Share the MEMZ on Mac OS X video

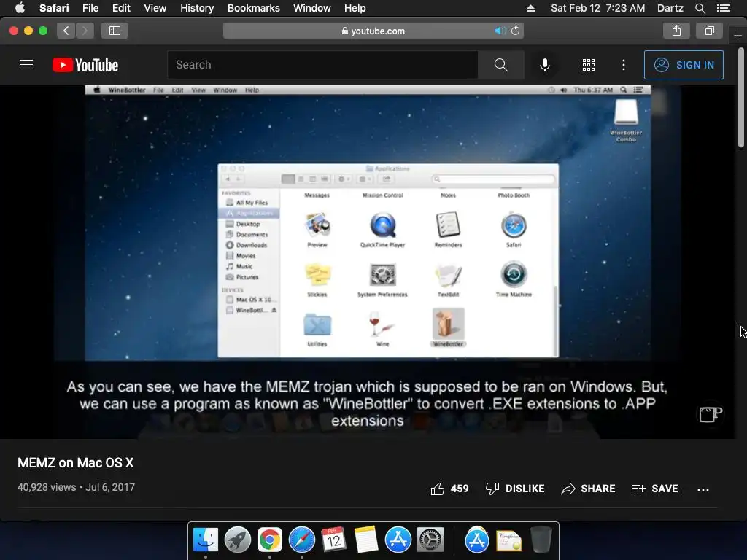coord(588,489)
